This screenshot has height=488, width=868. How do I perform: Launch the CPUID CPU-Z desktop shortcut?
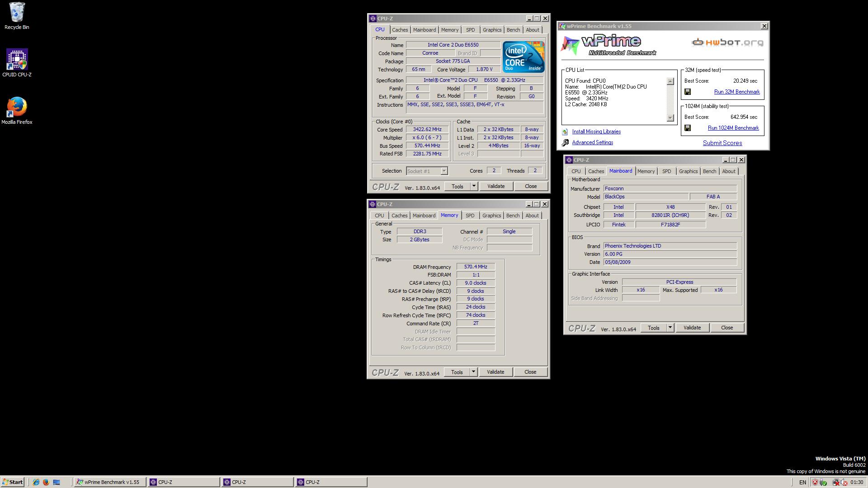coord(17,63)
